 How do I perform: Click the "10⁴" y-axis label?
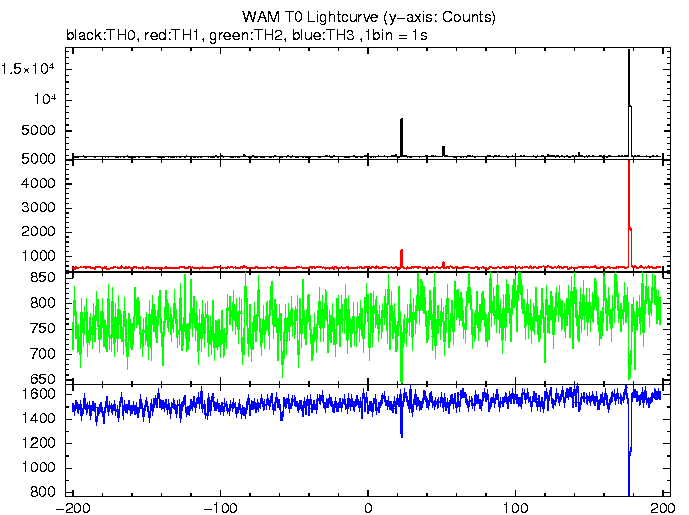click(x=45, y=99)
